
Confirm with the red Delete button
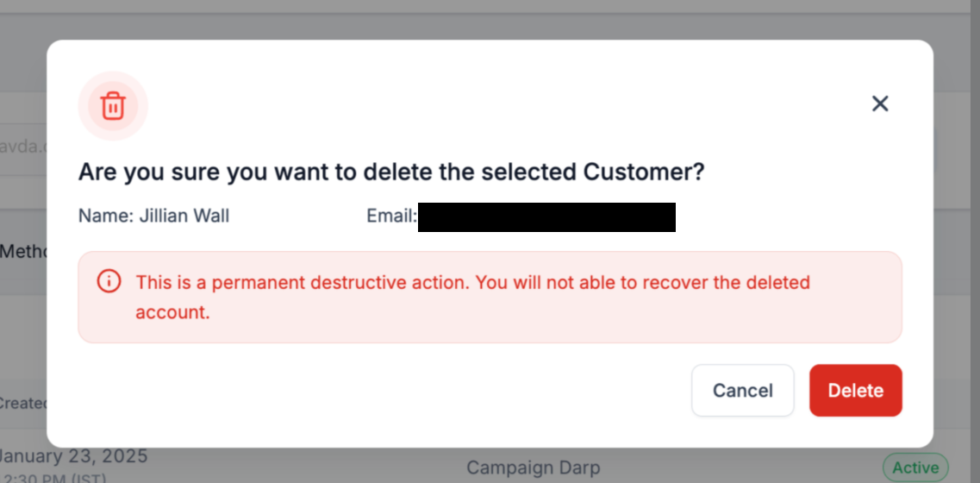[856, 391]
